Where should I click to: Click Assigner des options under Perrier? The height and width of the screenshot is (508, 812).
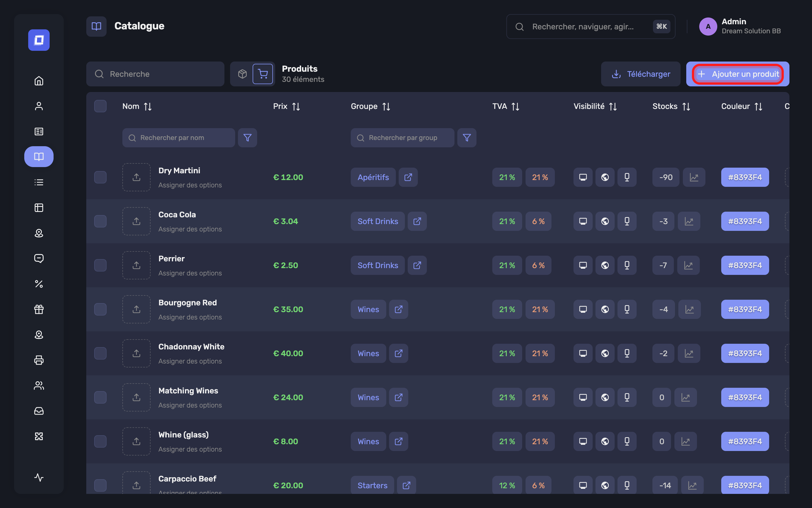[190, 273]
